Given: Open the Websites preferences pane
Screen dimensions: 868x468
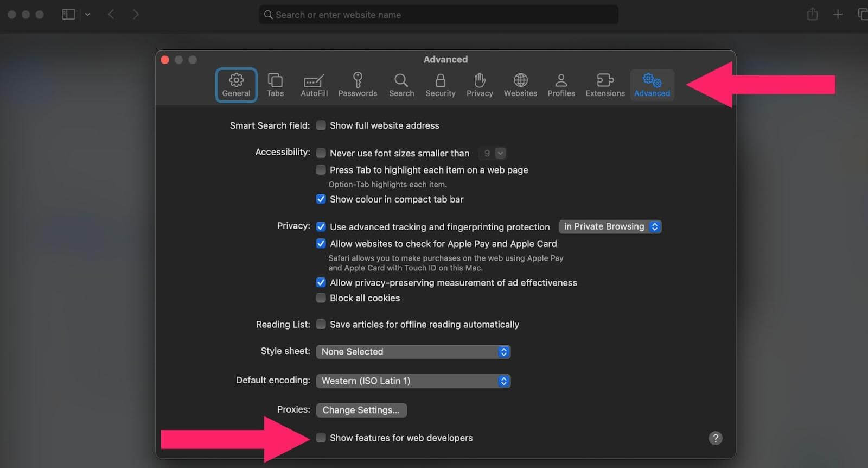Looking at the screenshot, I should pos(520,85).
